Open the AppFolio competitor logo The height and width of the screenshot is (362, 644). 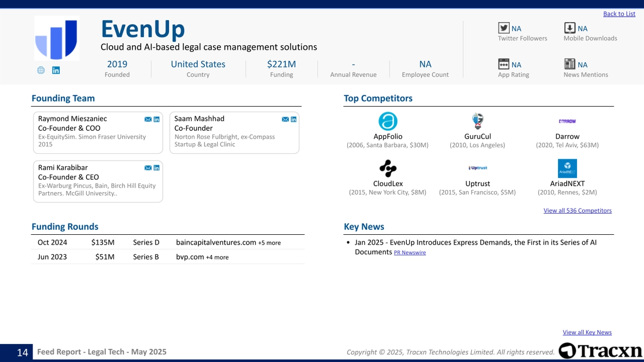388,122
